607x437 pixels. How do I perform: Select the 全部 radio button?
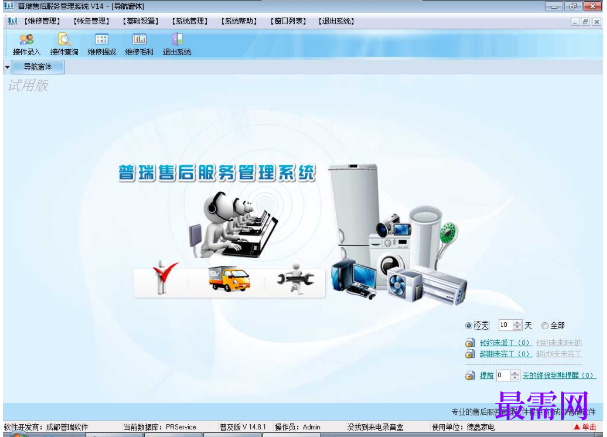(545, 326)
